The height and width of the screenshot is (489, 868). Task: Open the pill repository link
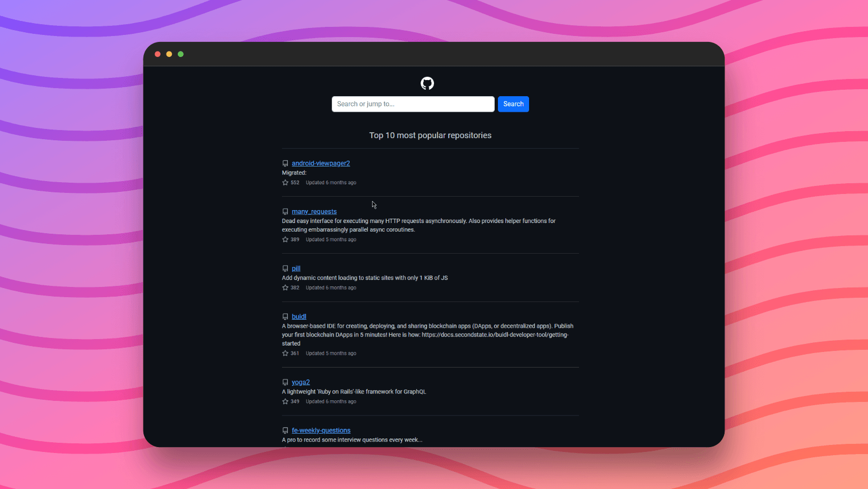[x=296, y=269]
